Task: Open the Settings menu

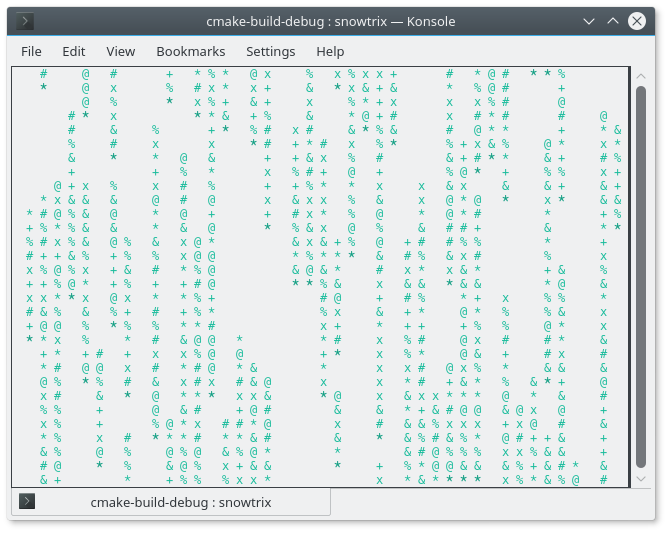Action: [x=271, y=52]
